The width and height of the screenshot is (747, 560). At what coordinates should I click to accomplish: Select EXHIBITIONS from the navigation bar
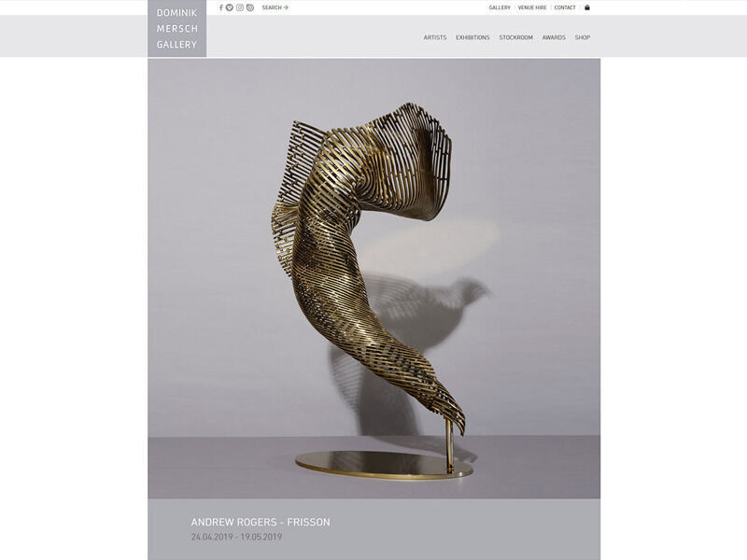point(472,38)
